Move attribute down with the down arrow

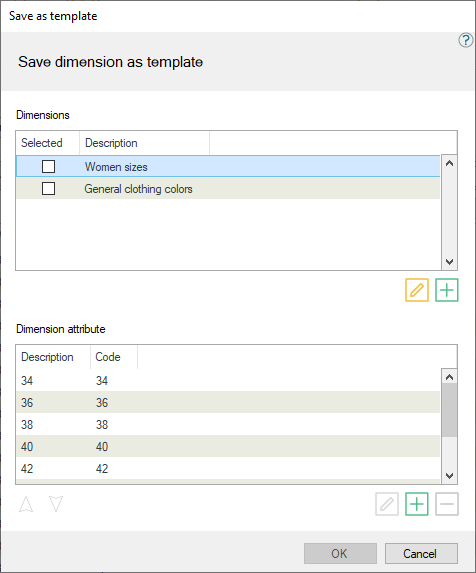tap(56, 504)
